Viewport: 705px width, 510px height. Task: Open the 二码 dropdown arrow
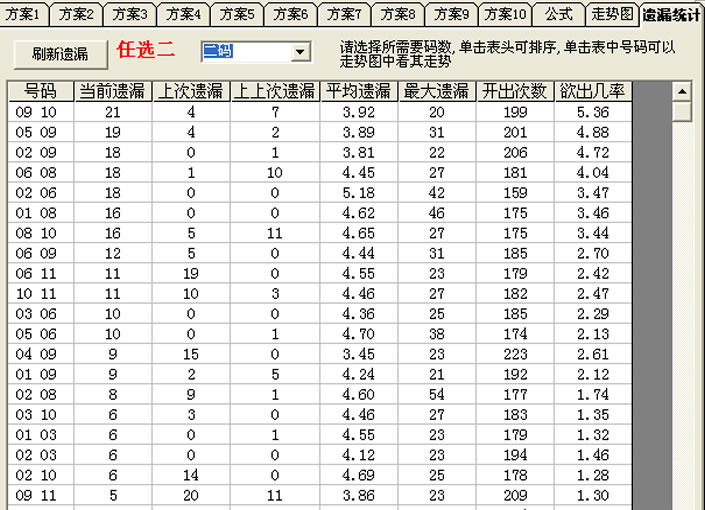click(300, 52)
